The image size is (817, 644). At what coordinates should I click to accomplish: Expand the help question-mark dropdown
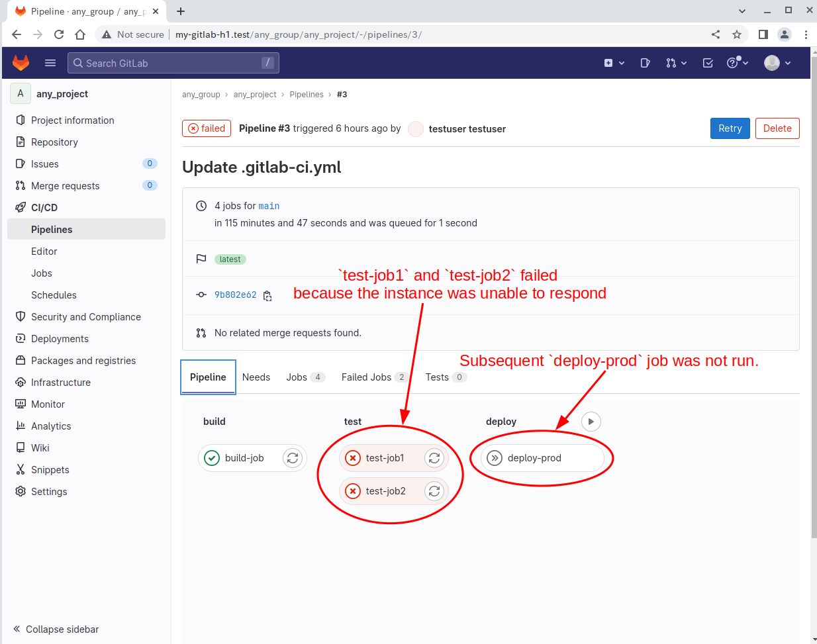coord(737,63)
